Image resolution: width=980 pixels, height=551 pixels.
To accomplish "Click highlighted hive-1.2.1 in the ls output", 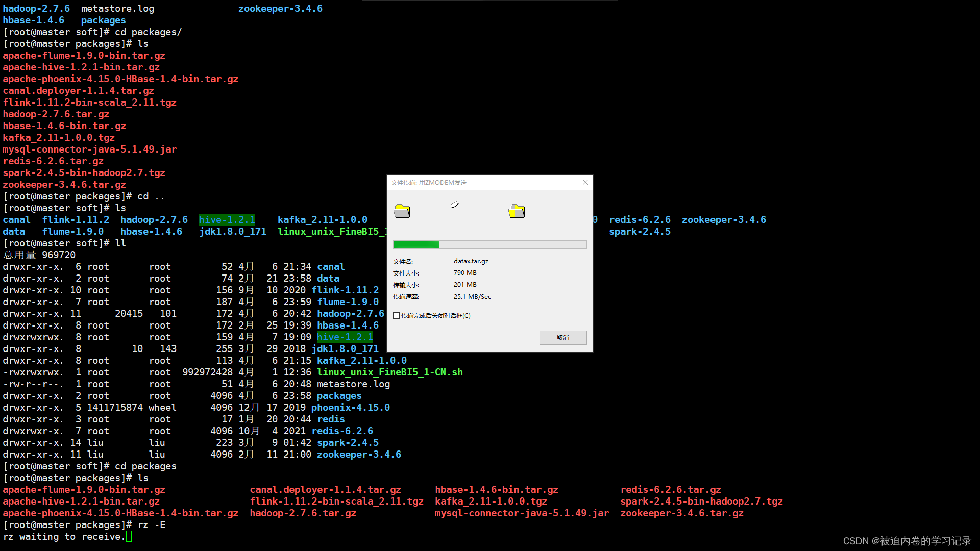I will click(227, 220).
